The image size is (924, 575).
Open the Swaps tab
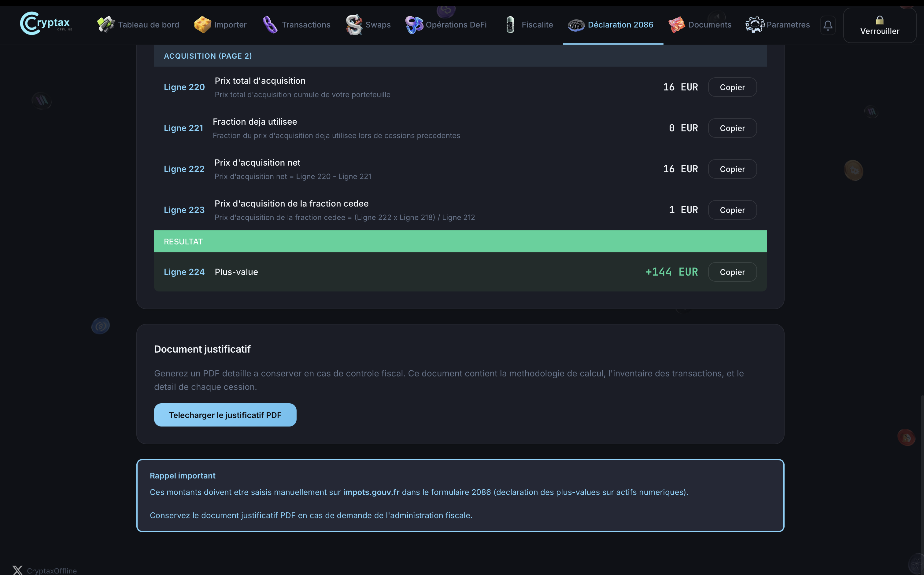point(368,25)
